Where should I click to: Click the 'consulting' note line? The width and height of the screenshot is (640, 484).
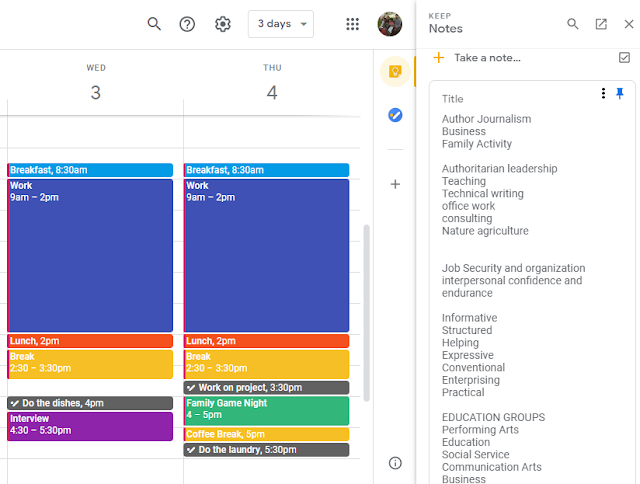tap(467, 219)
